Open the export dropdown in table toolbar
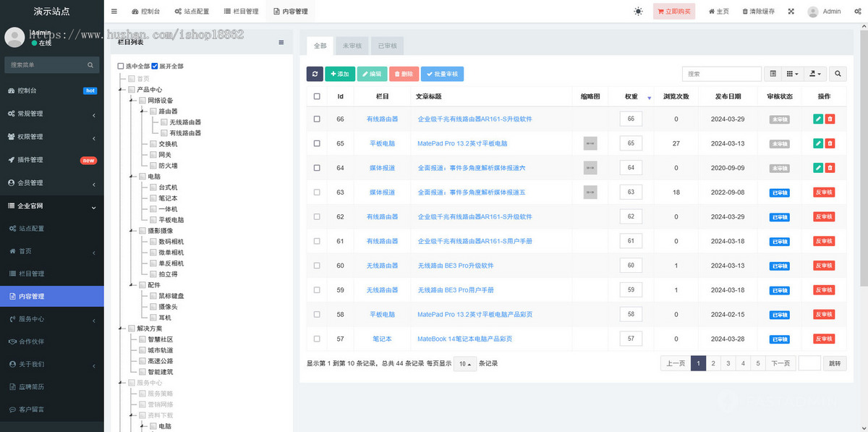This screenshot has width=868, height=432. 815,73
